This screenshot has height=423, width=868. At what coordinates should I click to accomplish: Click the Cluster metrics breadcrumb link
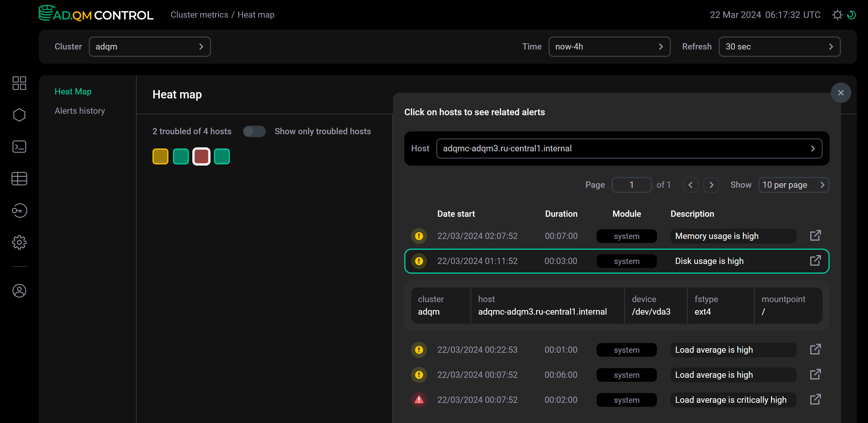coord(199,15)
